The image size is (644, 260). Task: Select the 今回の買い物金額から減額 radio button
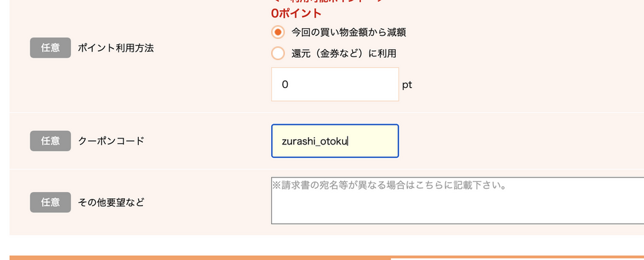point(278,32)
